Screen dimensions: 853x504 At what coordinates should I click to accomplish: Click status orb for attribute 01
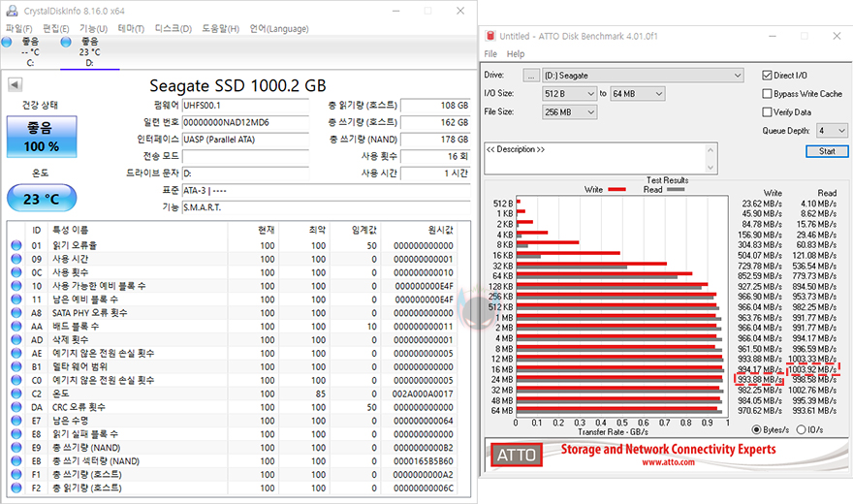(16, 245)
